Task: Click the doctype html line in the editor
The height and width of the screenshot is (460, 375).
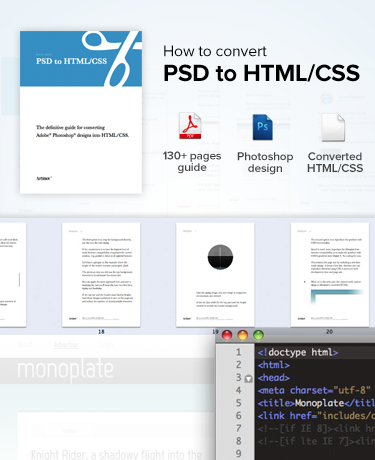Action: coord(298,352)
